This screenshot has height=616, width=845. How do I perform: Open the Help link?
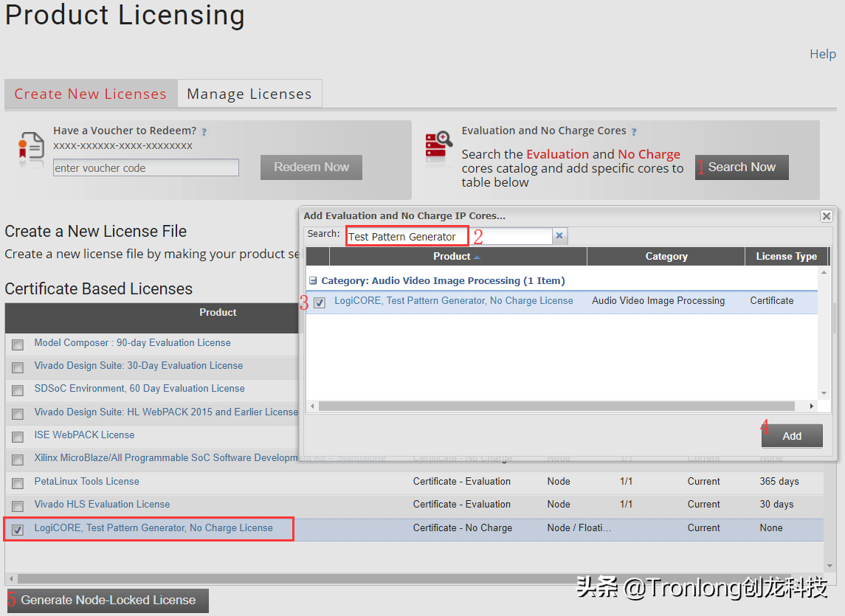(x=823, y=54)
